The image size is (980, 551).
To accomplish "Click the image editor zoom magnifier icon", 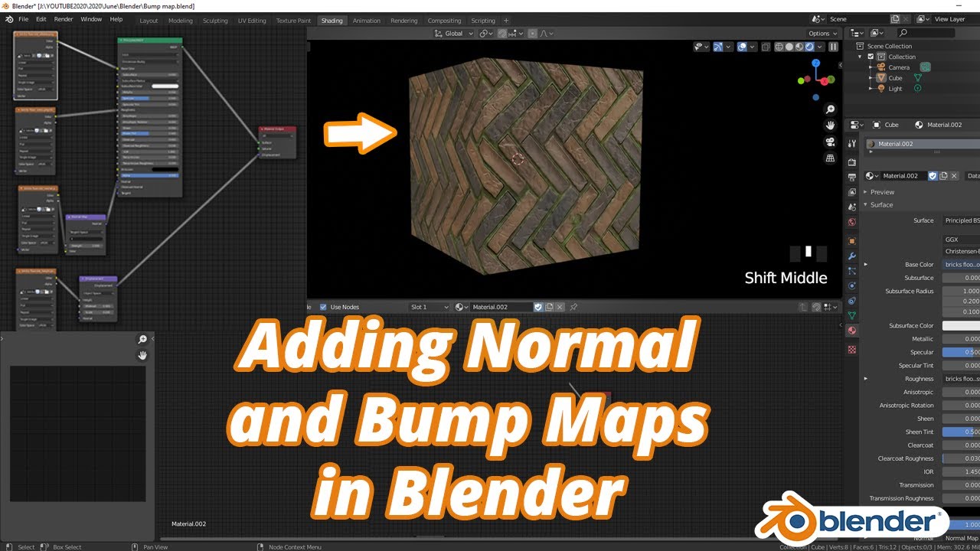I will coord(142,339).
